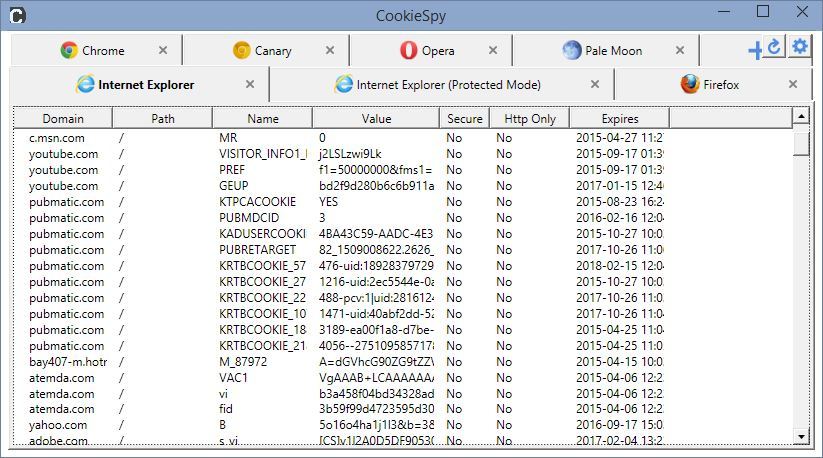Viewport: 823px width, 458px height.
Task: Sort by Http Only column header
Action: [530, 119]
